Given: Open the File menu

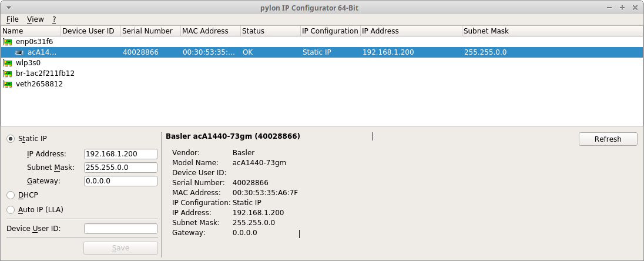Looking at the screenshot, I should click(x=12, y=19).
